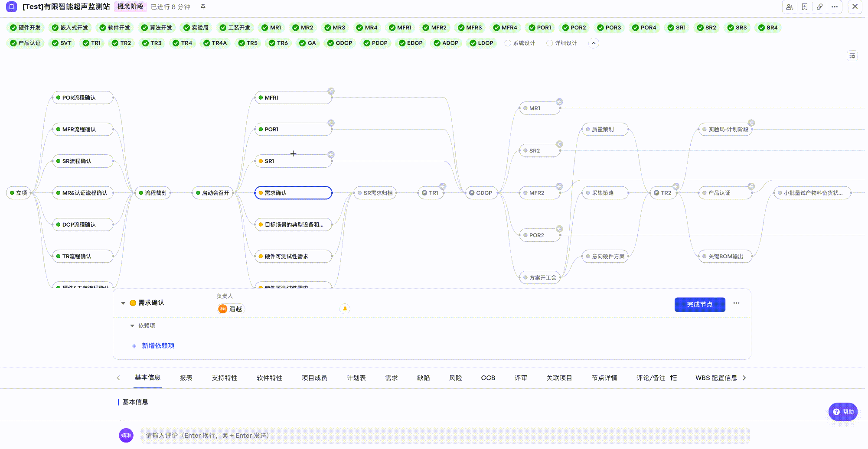This screenshot has width=868, height=449.
Task: Click 新增依赖项 link
Action: [158, 346]
